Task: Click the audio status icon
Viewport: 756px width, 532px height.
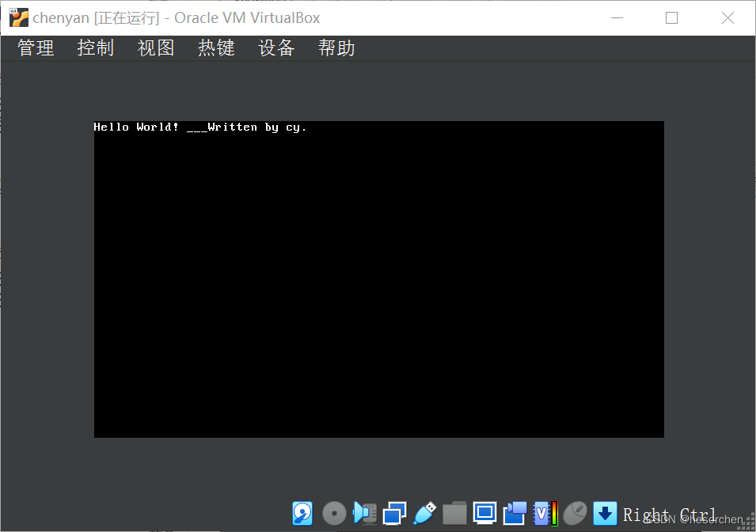Action: pyautogui.click(x=364, y=513)
